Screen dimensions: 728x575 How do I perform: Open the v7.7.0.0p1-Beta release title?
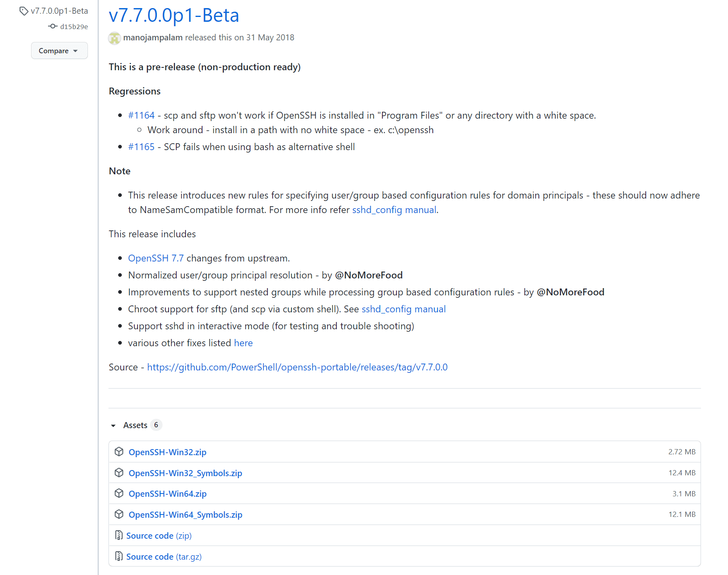[x=174, y=15]
